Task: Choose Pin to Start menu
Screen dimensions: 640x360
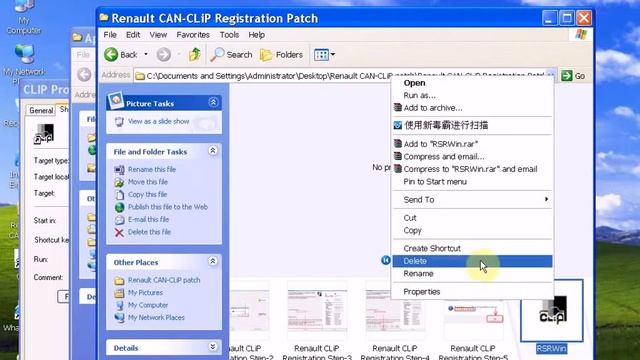Action: coord(472,182)
